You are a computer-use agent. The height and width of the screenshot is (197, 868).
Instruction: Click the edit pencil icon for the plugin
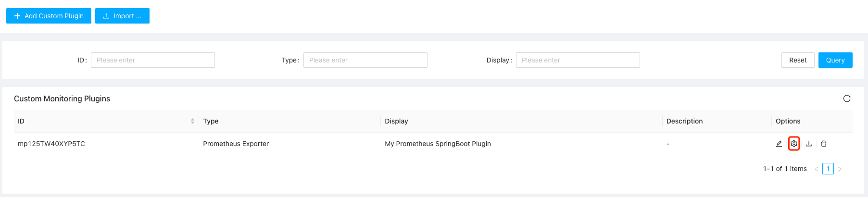779,144
